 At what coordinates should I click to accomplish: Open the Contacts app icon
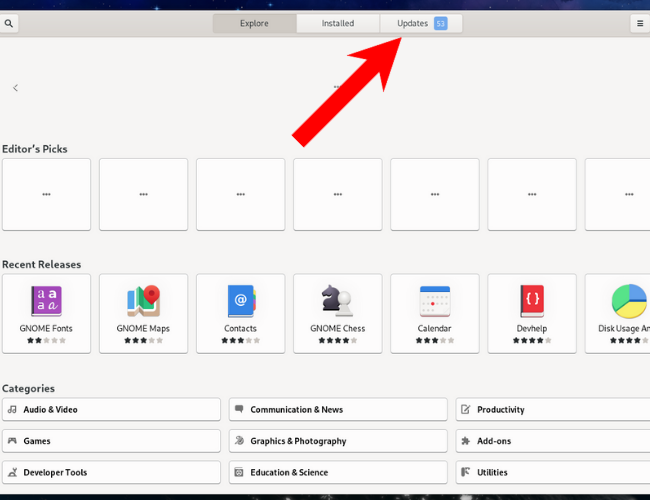[x=240, y=301]
